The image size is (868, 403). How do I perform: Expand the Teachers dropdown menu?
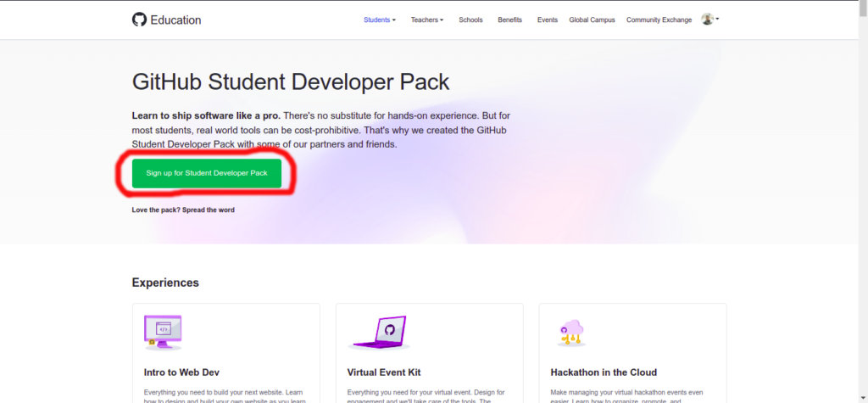(x=426, y=20)
